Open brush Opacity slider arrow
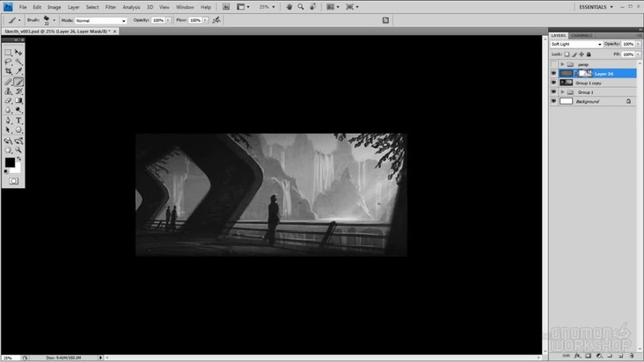644x362 pixels. pos(168,20)
